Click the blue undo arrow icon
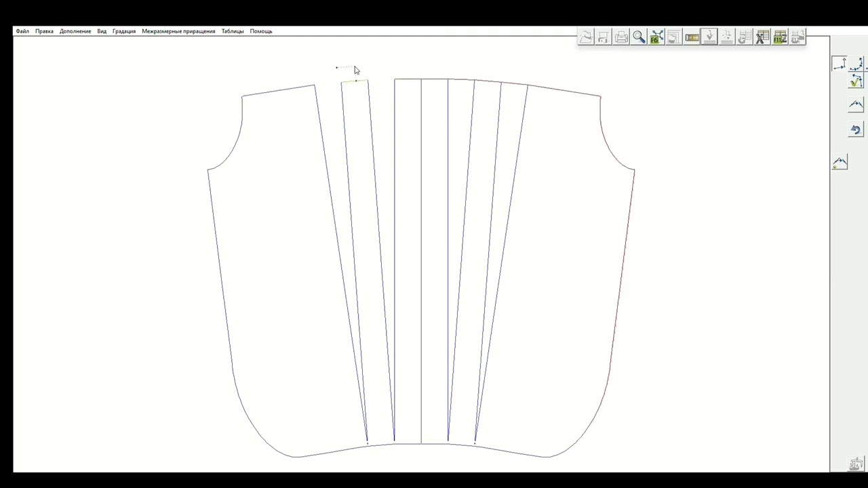This screenshot has height=488, width=868. click(x=856, y=129)
